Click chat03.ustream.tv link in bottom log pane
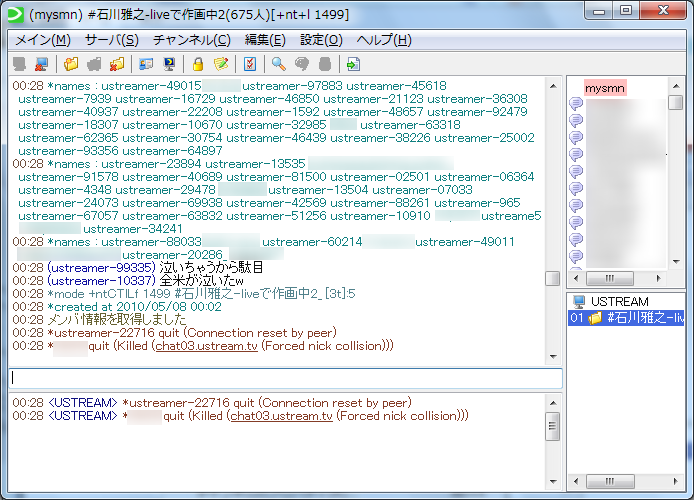 (281, 416)
